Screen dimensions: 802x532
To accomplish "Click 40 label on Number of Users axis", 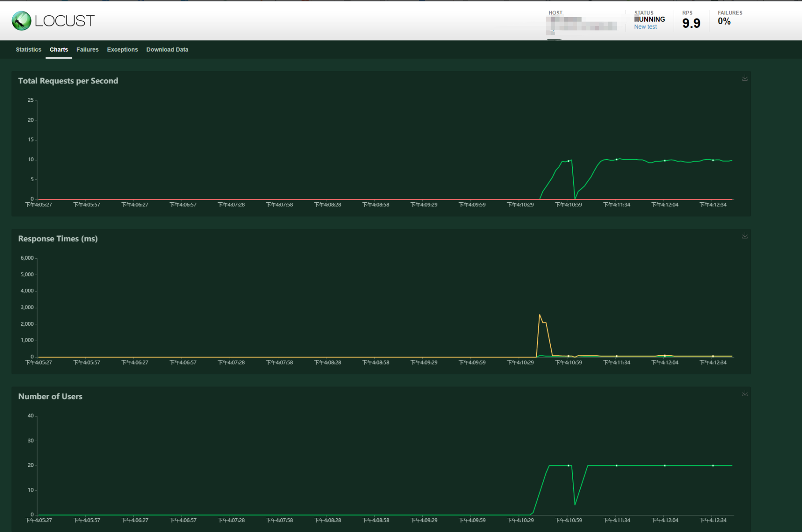I will click(30, 416).
